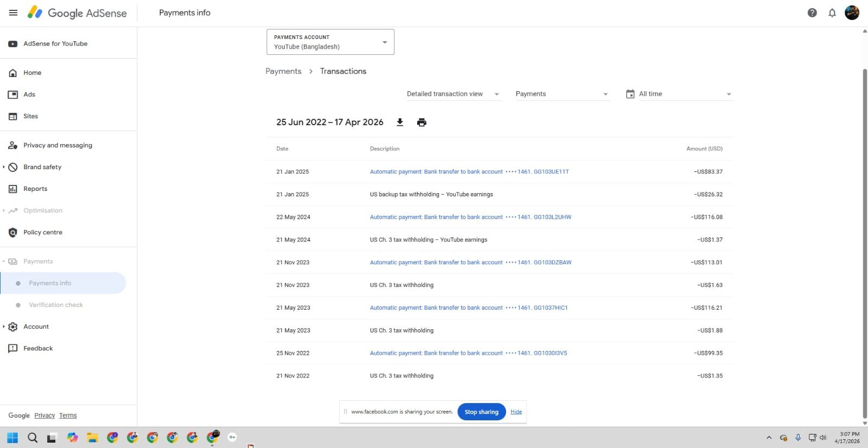Go back to Payments breadcrumb
The height and width of the screenshot is (448, 868).
[283, 71]
